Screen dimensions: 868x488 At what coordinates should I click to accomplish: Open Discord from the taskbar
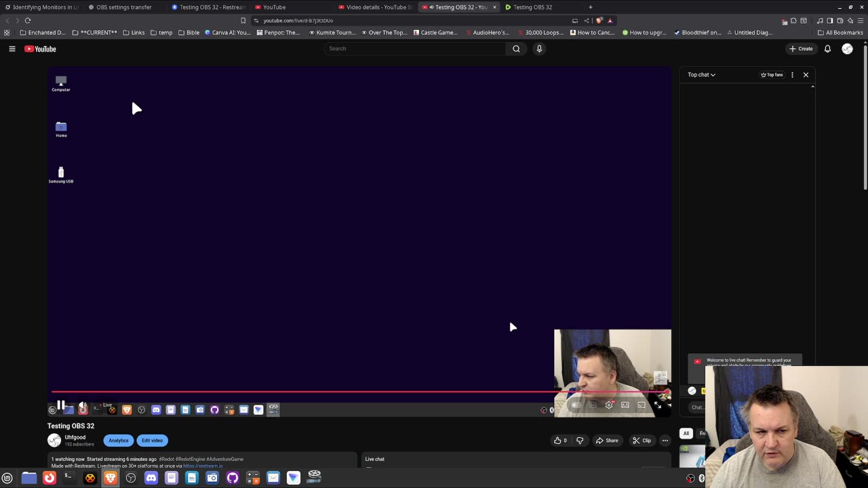[151, 478]
